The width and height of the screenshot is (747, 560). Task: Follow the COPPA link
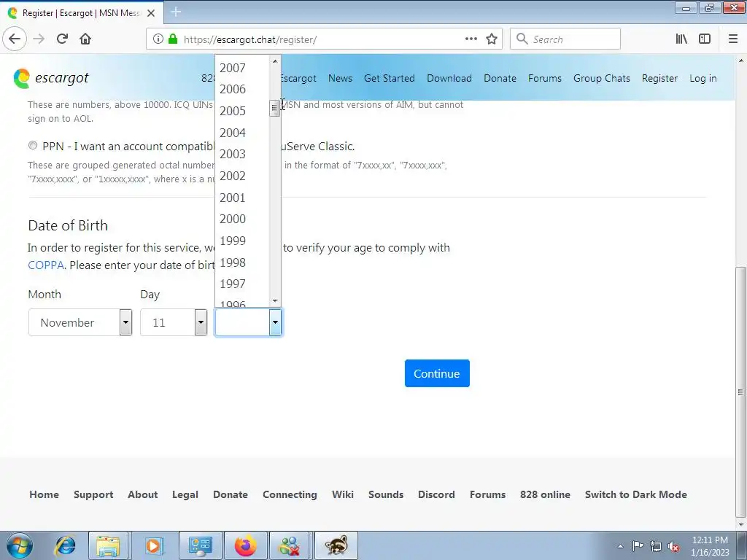(x=46, y=265)
